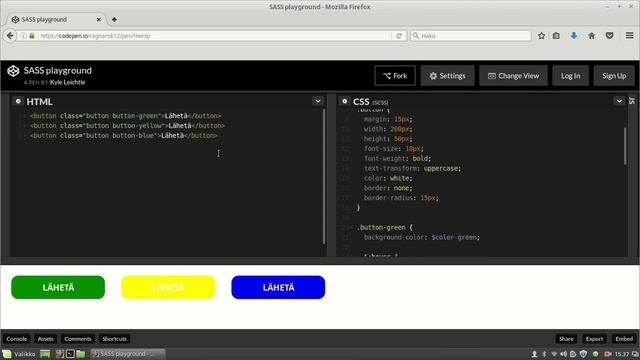Click the button-green HTML code line
Screen dimensions: 640x360
[x=125, y=116]
